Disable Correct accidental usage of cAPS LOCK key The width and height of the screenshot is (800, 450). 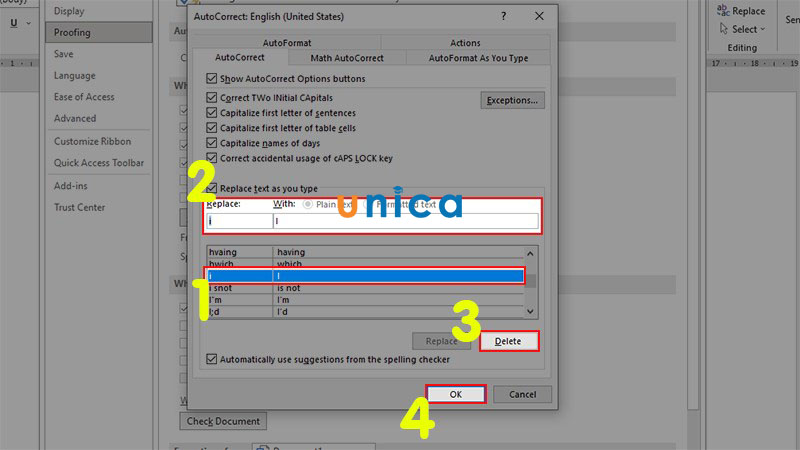(x=212, y=158)
